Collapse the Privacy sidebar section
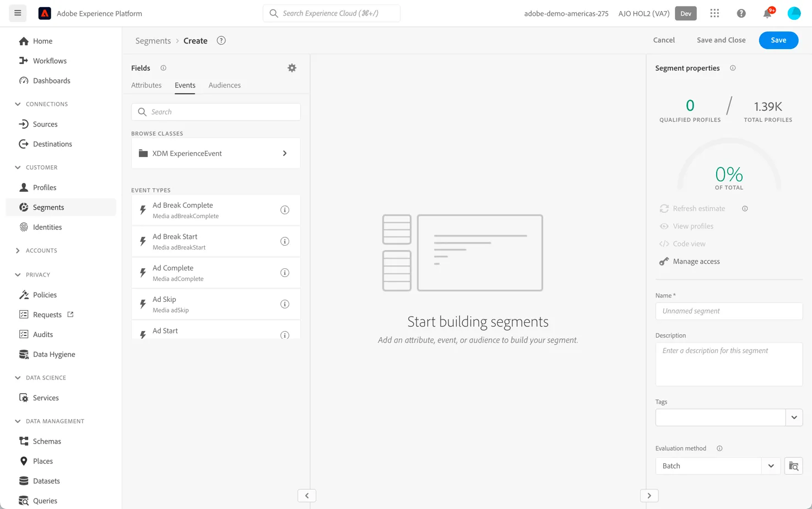Screen dimensions: 812x509 [18, 275]
